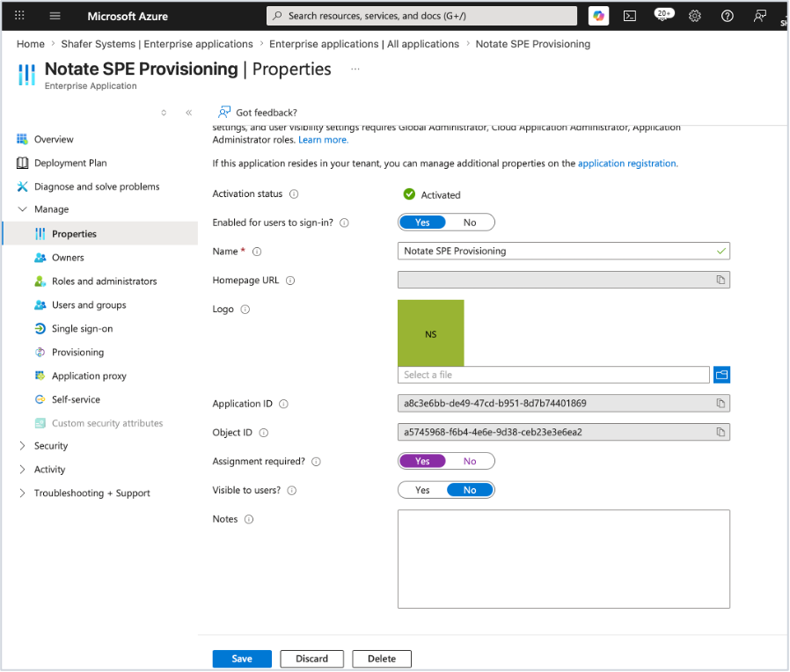Click the green NS logo thumbnail

click(431, 333)
